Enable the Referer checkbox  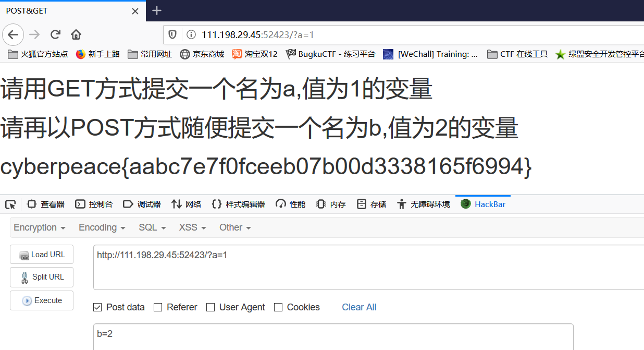click(x=158, y=307)
